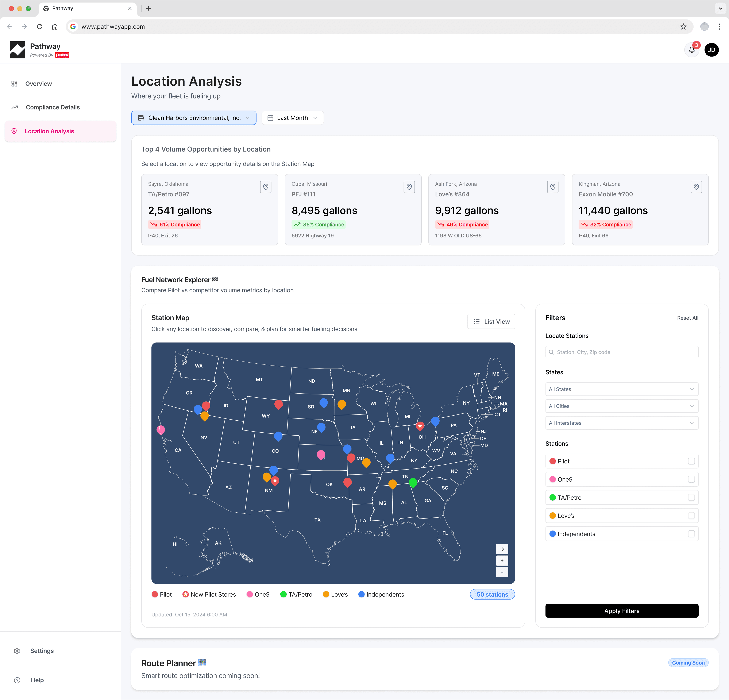Go to Compliance Details in sidebar
The height and width of the screenshot is (700, 729).
(53, 107)
